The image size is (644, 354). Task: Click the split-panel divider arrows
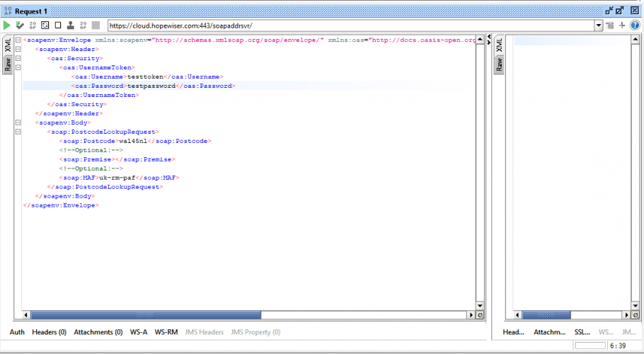[x=489, y=41]
